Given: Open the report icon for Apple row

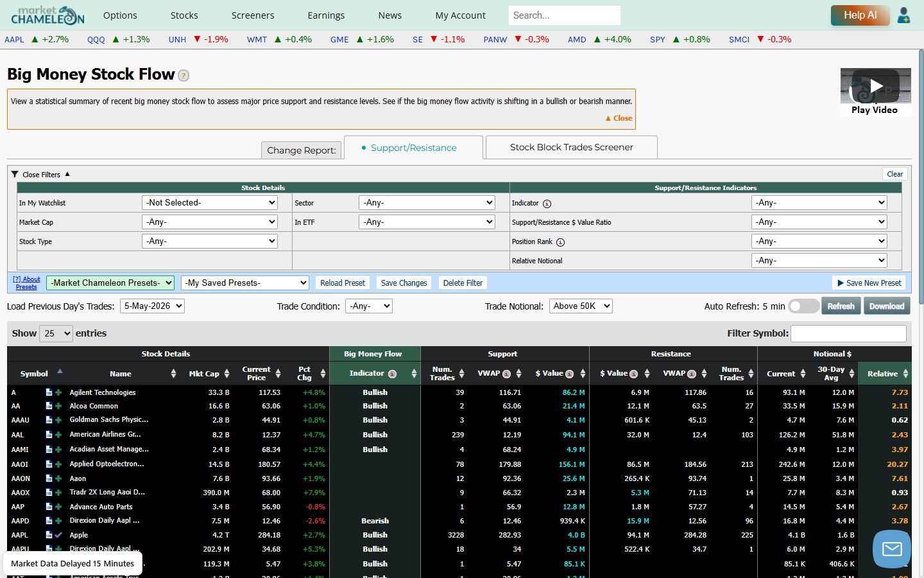Looking at the screenshot, I should [x=49, y=535].
